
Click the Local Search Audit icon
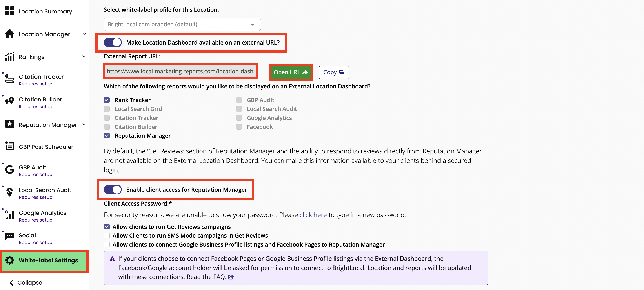(9, 192)
